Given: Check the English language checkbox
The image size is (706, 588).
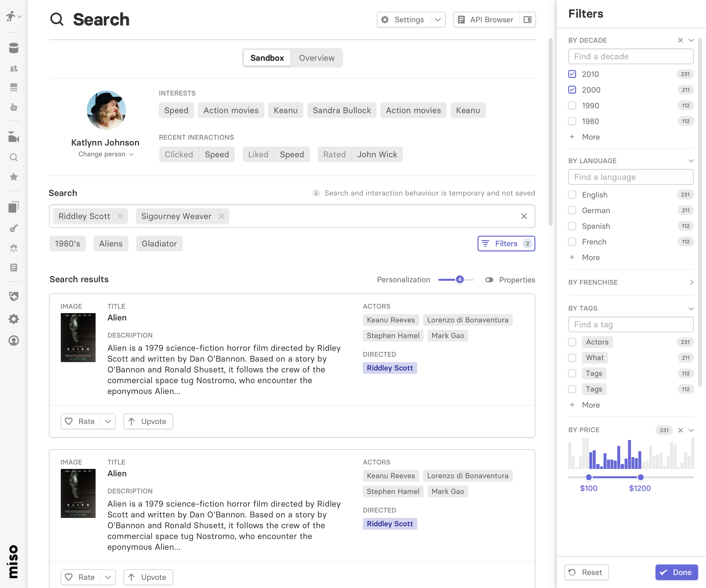Looking at the screenshot, I should pyautogui.click(x=572, y=195).
